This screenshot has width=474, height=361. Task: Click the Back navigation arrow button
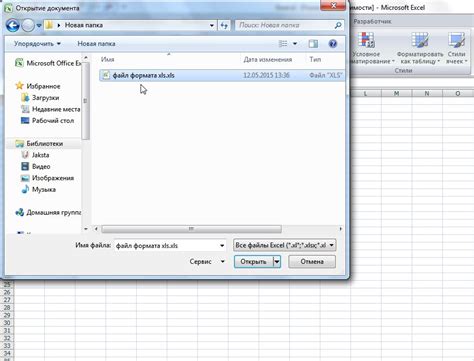13,25
